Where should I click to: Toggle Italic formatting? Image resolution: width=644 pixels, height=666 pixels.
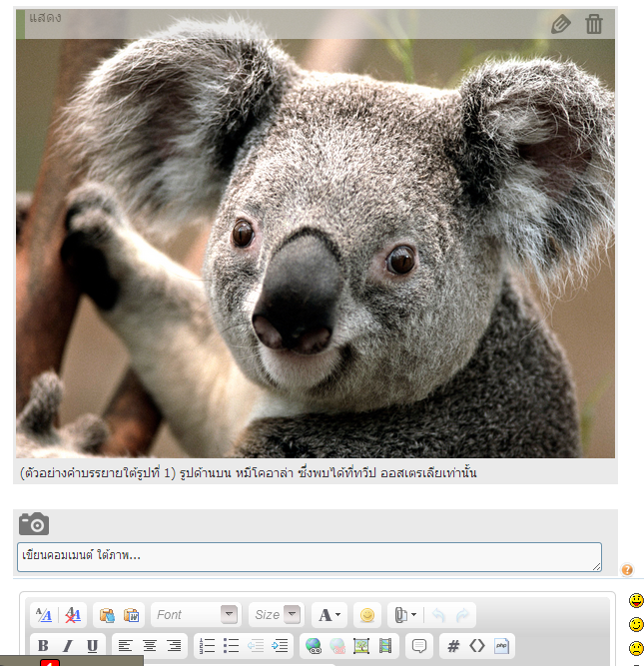coord(68,646)
